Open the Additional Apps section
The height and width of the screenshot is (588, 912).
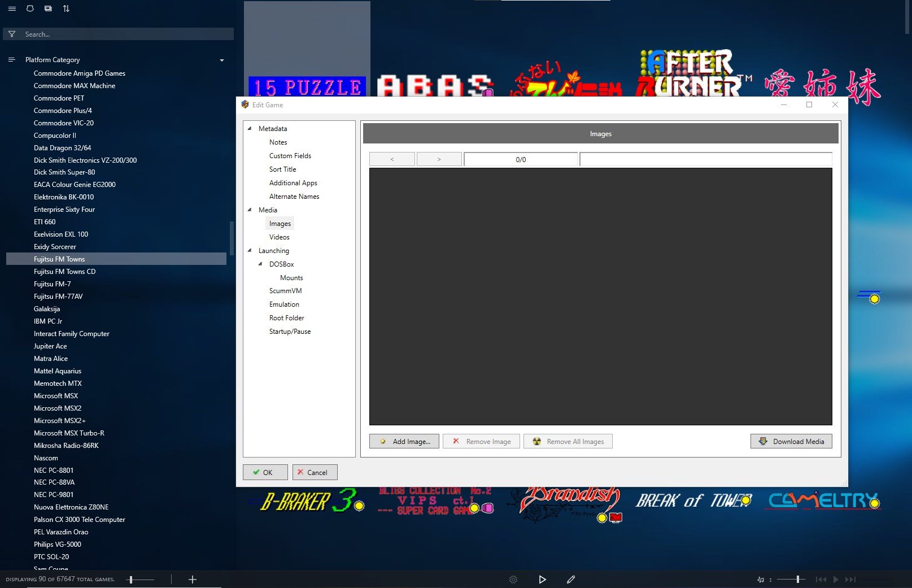click(293, 183)
